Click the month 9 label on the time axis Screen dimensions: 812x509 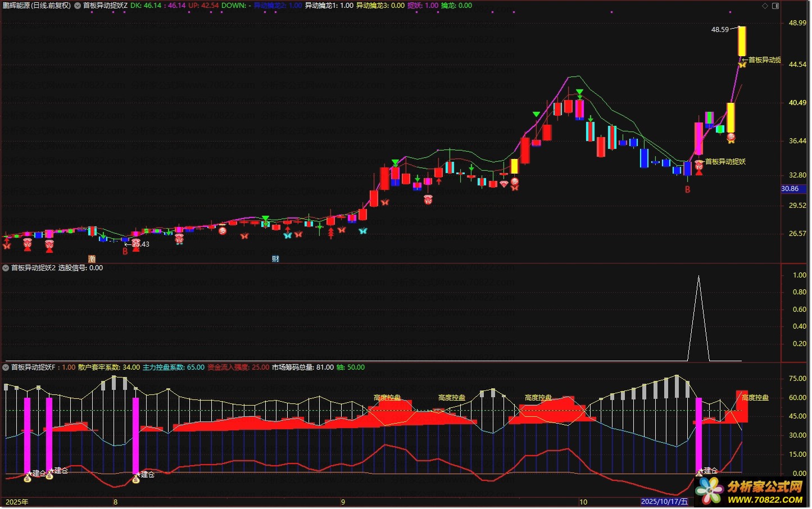343,502
